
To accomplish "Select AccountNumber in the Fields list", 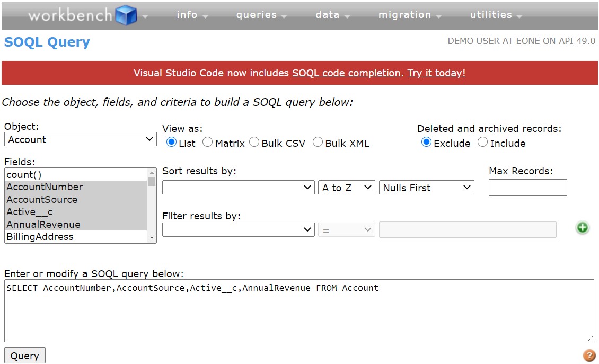I will click(x=76, y=187).
